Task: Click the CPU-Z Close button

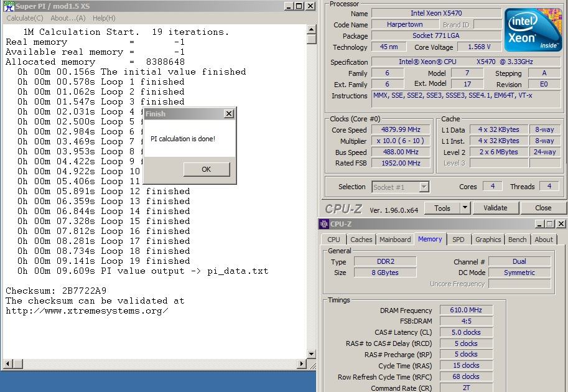Action: pos(543,208)
